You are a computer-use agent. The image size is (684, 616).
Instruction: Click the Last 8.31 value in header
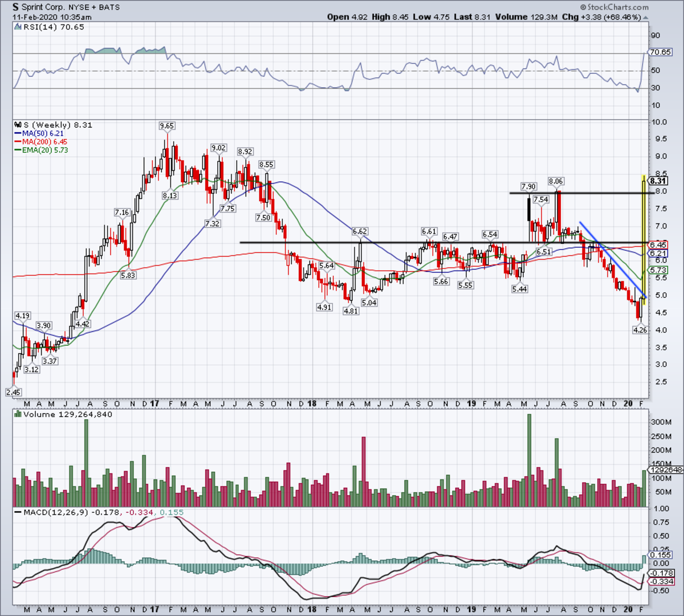472,17
